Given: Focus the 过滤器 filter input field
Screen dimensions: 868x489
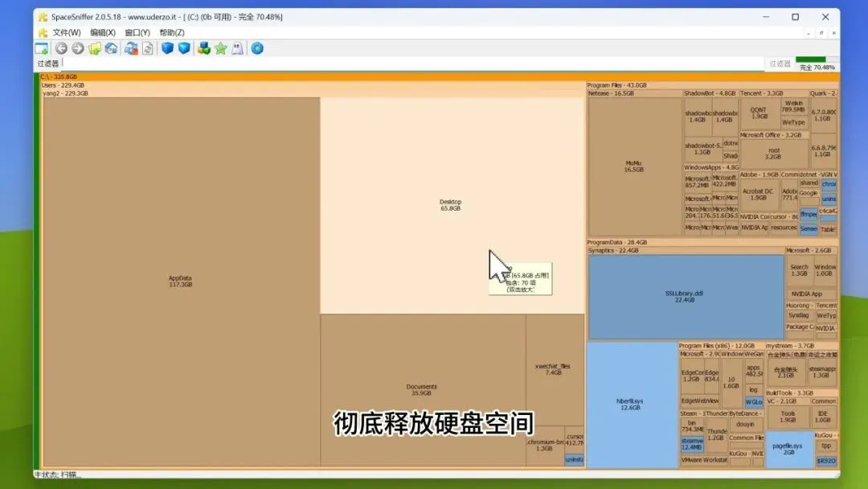Looking at the screenshot, I should click(x=412, y=64).
